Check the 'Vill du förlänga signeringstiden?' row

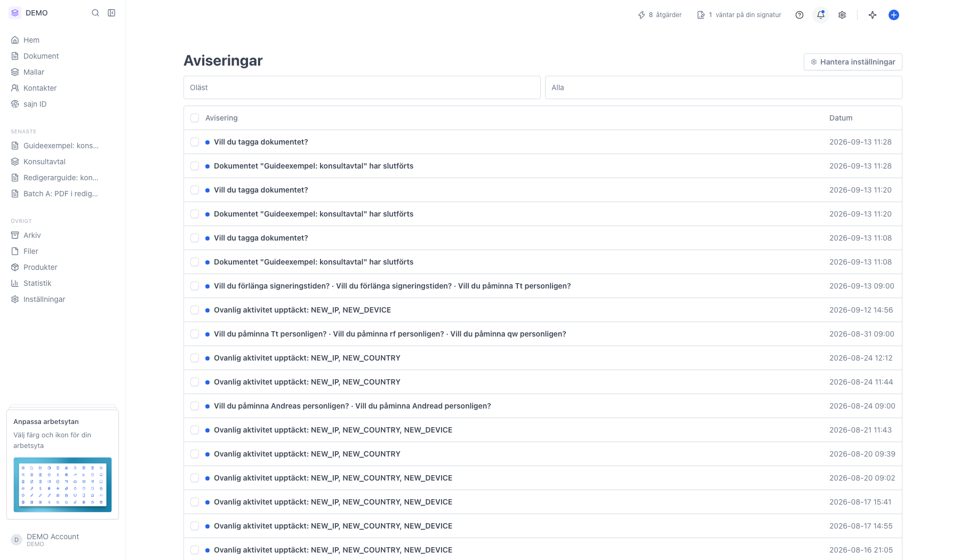pos(195,286)
